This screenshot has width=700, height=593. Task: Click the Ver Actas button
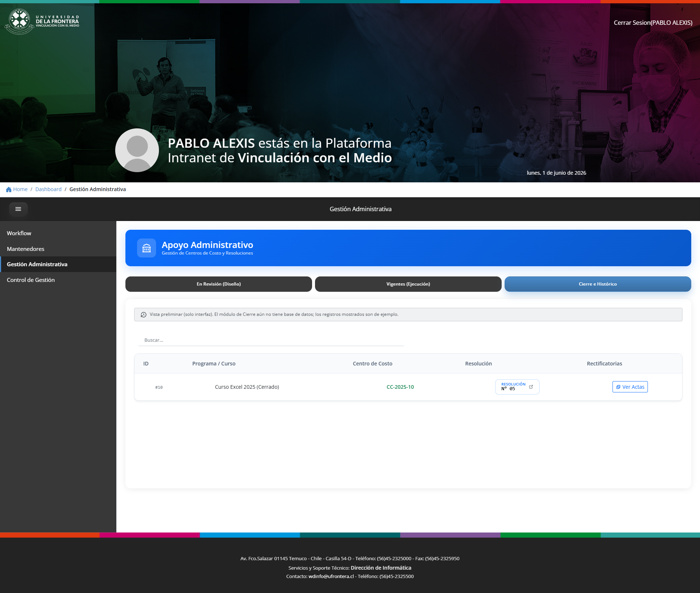(630, 387)
